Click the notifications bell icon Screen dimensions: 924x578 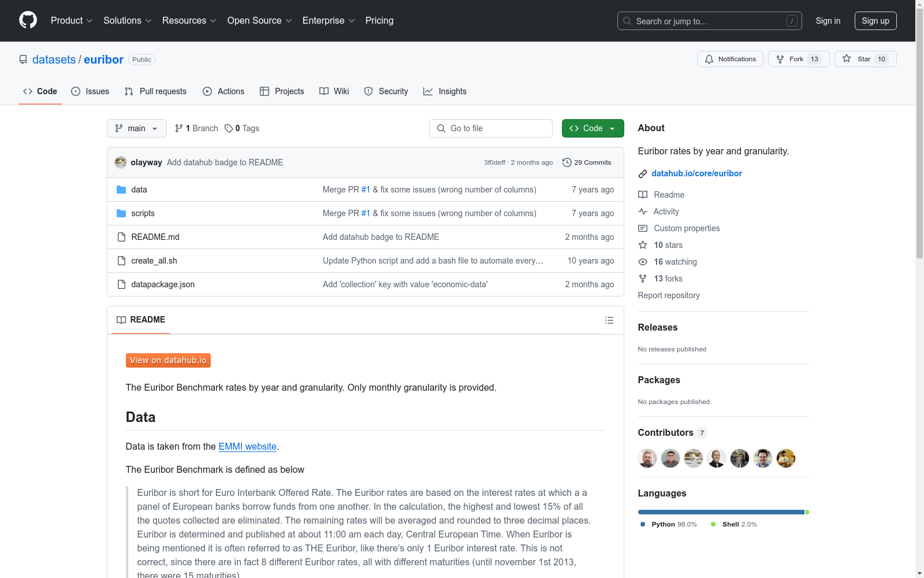click(x=709, y=59)
